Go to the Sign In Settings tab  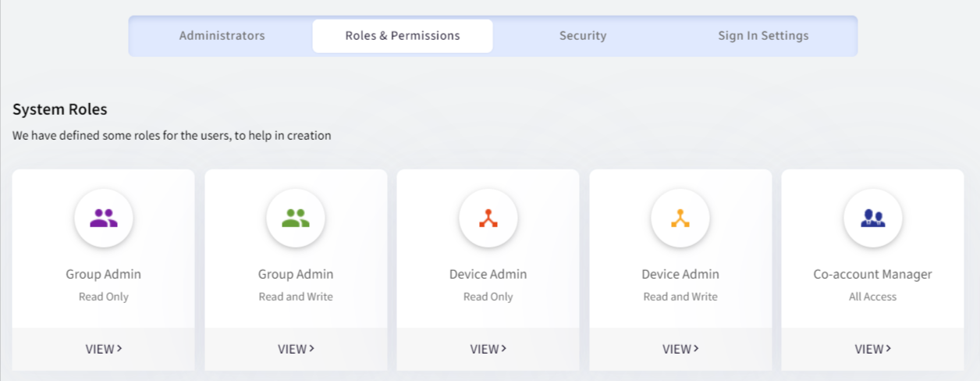pyautogui.click(x=763, y=36)
